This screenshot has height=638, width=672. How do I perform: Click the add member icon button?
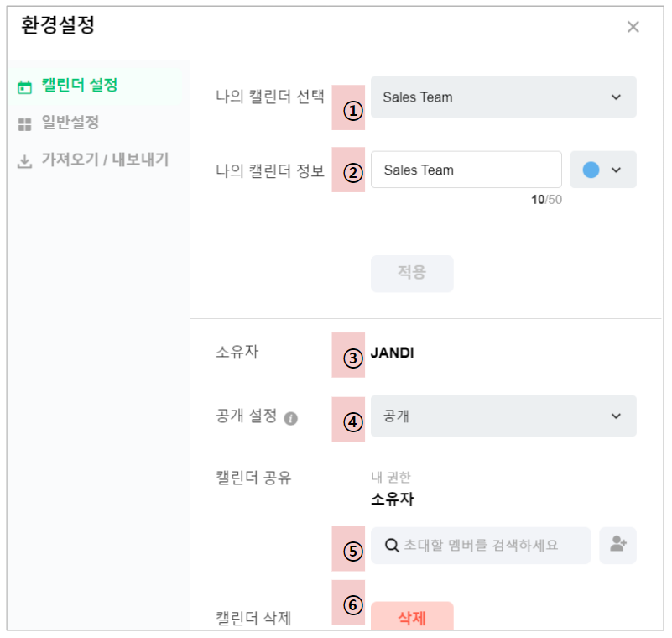[x=618, y=545]
